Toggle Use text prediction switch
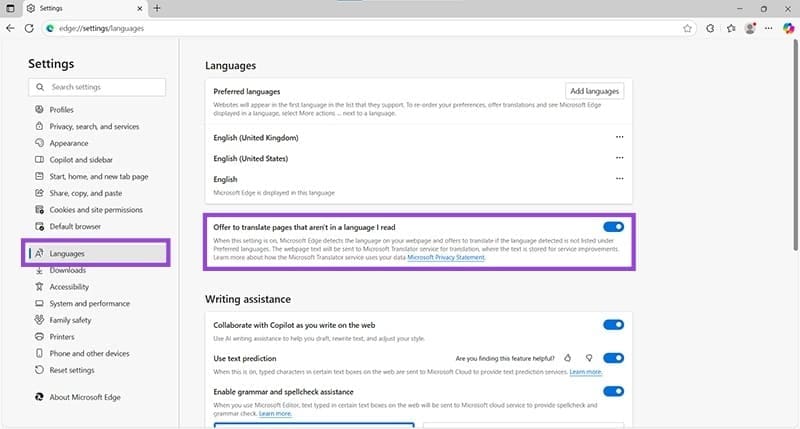 613,357
